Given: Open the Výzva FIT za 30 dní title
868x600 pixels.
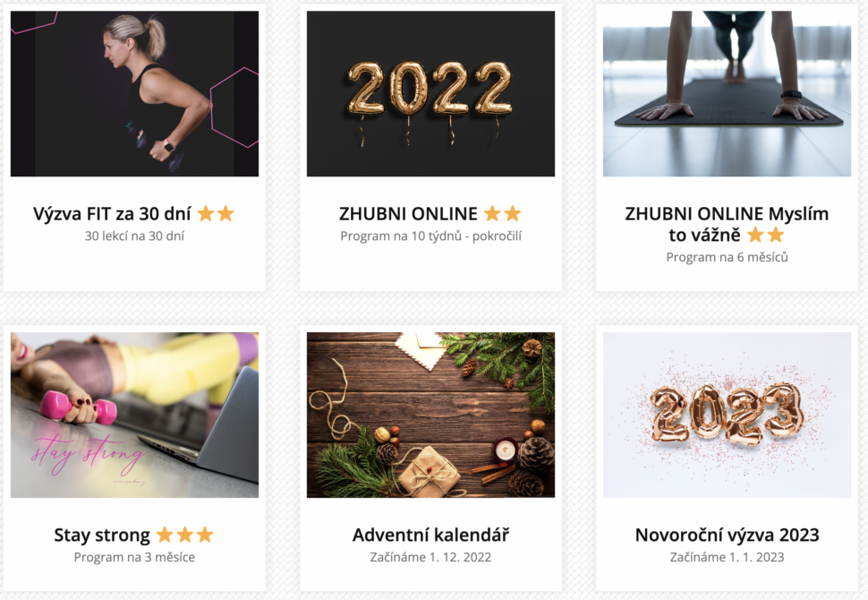Looking at the screenshot, I should coord(112,214).
